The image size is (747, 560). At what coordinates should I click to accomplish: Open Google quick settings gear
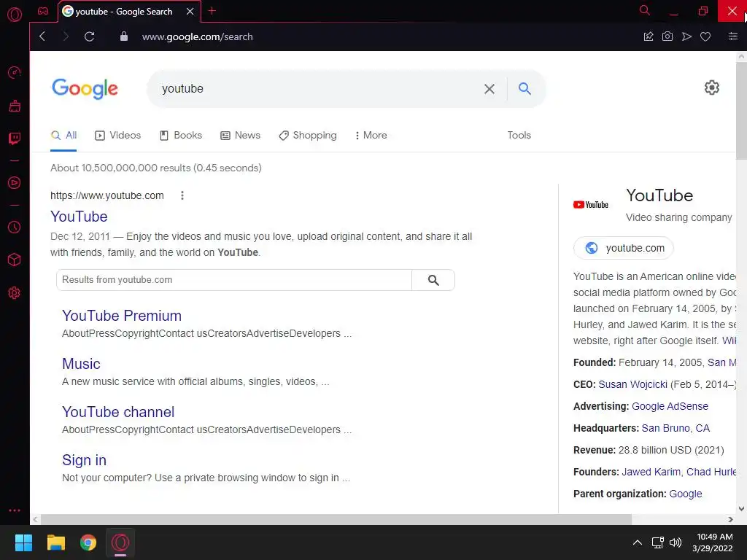[712, 87]
